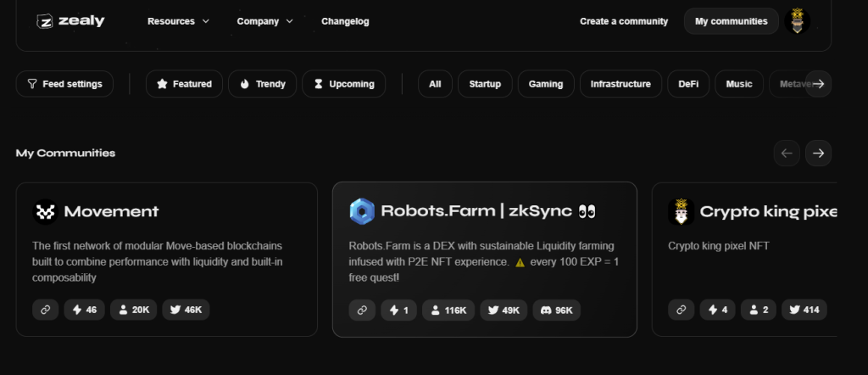Viewport: 868px width, 375px height.
Task: Open the user profile avatar
Action: (x=797, y=21)
